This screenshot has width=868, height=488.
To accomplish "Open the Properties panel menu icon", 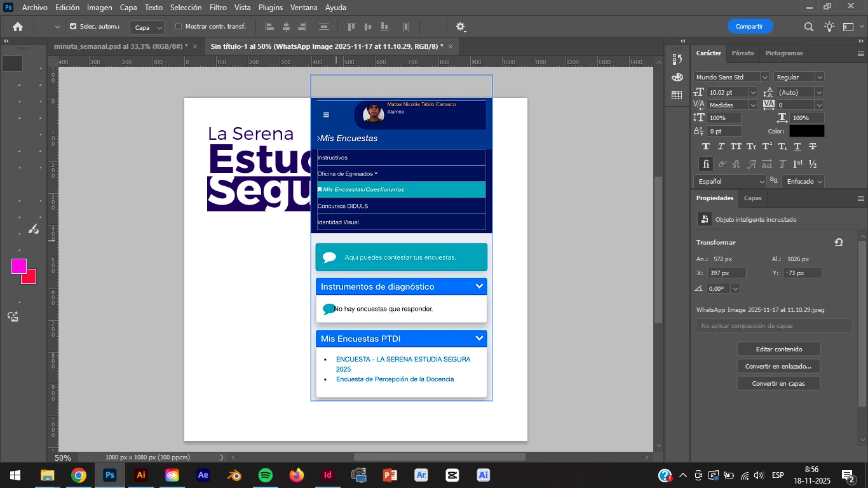I will click(861, 198).
